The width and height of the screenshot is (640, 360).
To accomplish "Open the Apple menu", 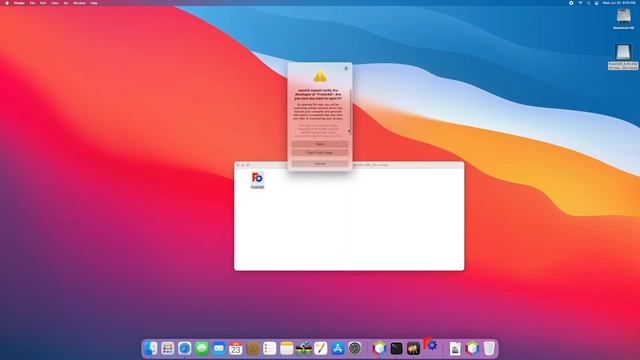I will click(7, 3).
